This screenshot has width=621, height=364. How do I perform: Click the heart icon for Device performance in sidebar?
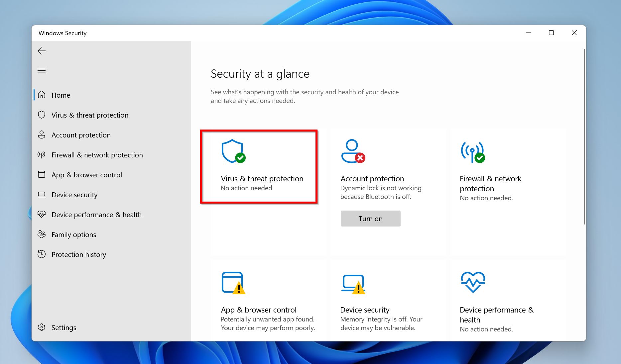pyautogui.click(x=42, y=215)
